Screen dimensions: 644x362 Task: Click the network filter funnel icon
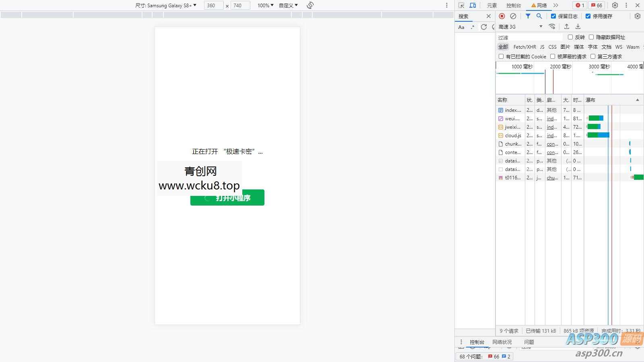[x=528, y=16]
